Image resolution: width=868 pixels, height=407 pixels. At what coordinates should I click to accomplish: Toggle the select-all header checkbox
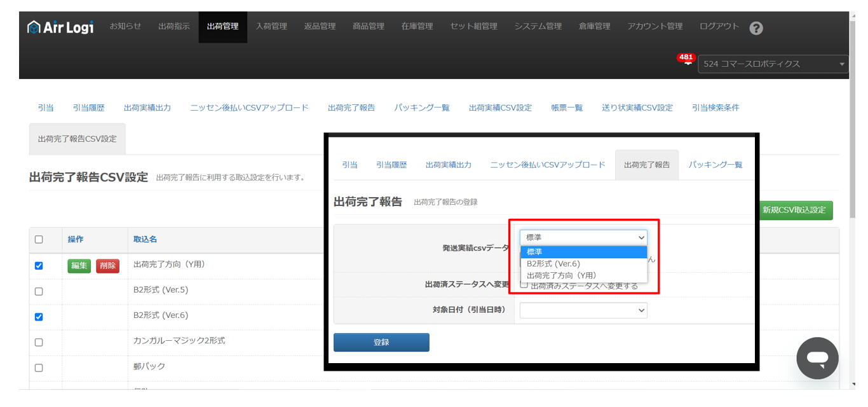tap(39, 240)
